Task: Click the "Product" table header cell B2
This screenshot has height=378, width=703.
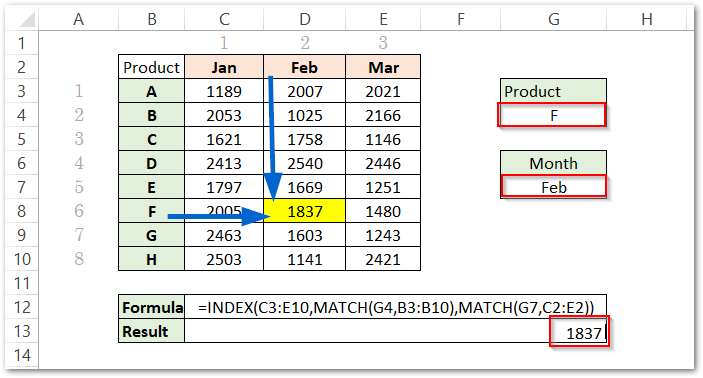Action: point(152,67)
